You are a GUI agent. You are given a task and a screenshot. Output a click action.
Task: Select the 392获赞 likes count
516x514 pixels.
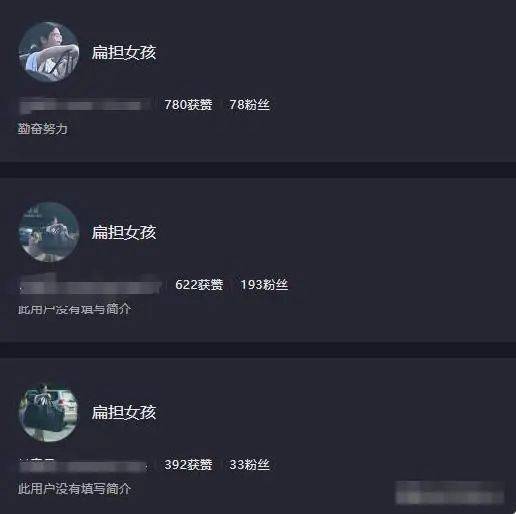pos(188,465)
